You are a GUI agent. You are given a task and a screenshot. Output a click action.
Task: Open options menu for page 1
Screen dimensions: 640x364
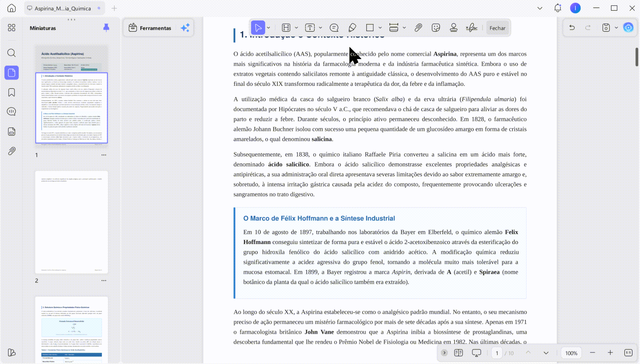click(x=104, y=155)
